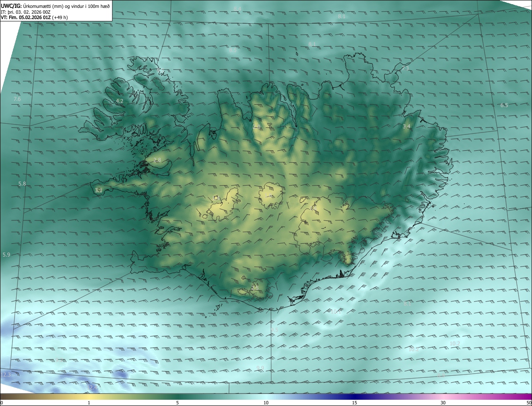Click the 5 tick on the color scale
This screenshot has width=532, height=406.
pyautogui.click(x=177, y=403)
